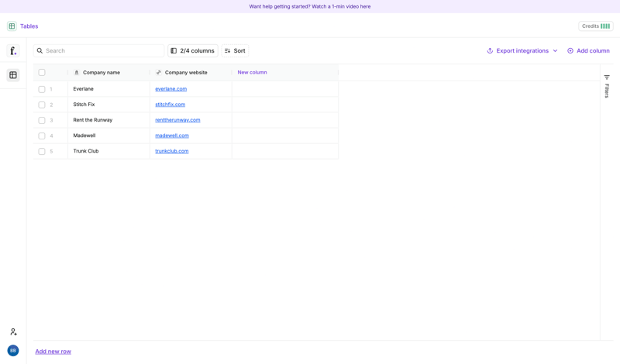Toggle the select-all rows checkbox
620x364 pixels.
(42, 72)
